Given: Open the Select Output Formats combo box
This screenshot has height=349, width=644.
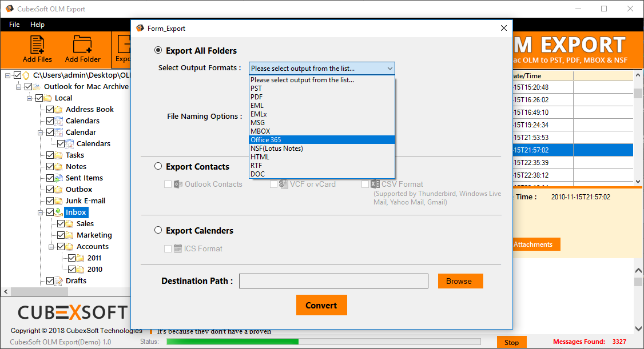Looking at the screenshot, I should (x=321, y=69).
